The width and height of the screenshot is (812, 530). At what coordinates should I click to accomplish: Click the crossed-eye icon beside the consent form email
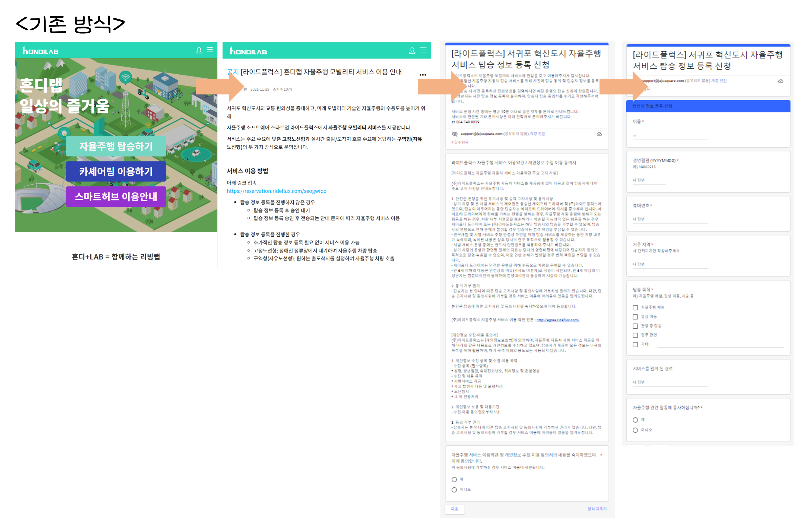pyautogui.click(x=455, y=134)
